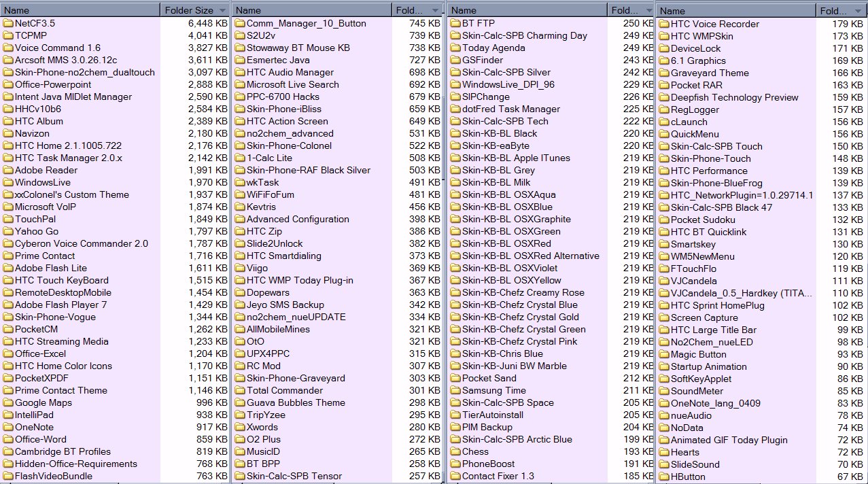Click the BT FTP folder icon

pyautogui.click(x=455, y=24)
